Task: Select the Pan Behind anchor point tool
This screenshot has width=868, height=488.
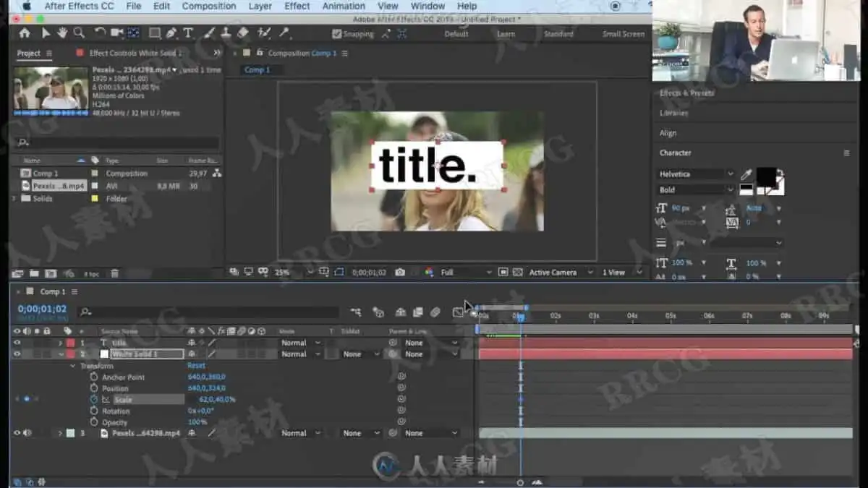Action: pos(133,33)
